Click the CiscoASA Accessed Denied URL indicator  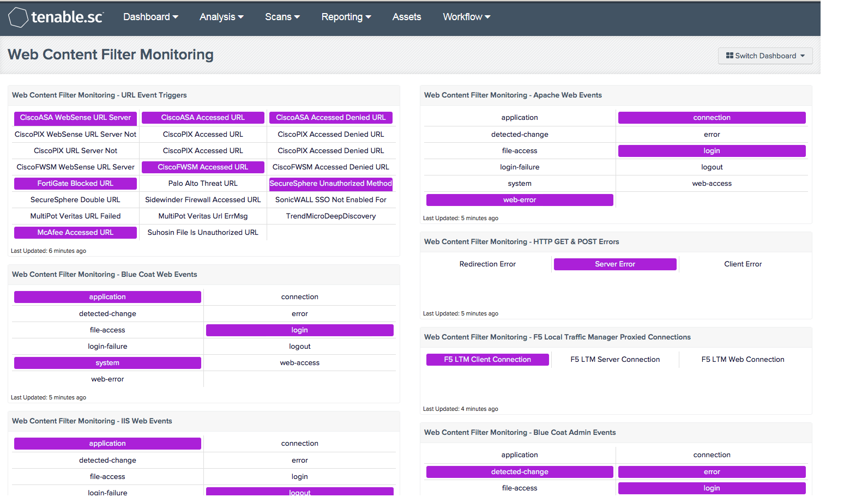click(331, 118)
